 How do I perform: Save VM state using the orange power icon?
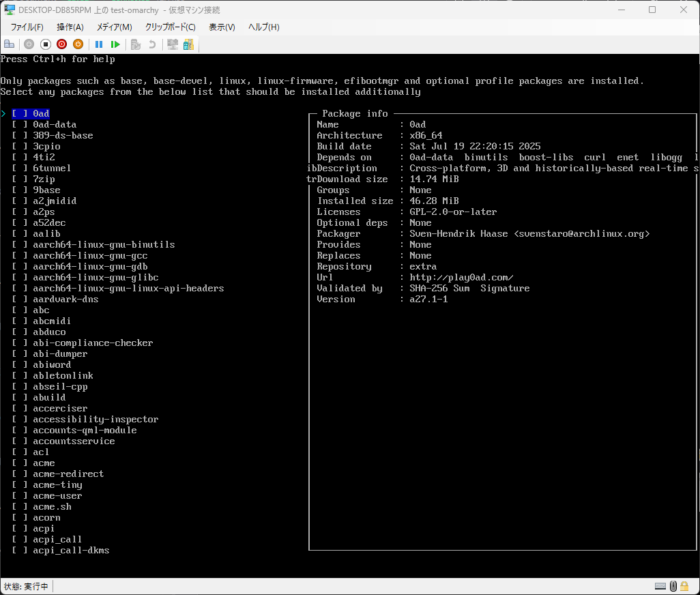[78, 44]
